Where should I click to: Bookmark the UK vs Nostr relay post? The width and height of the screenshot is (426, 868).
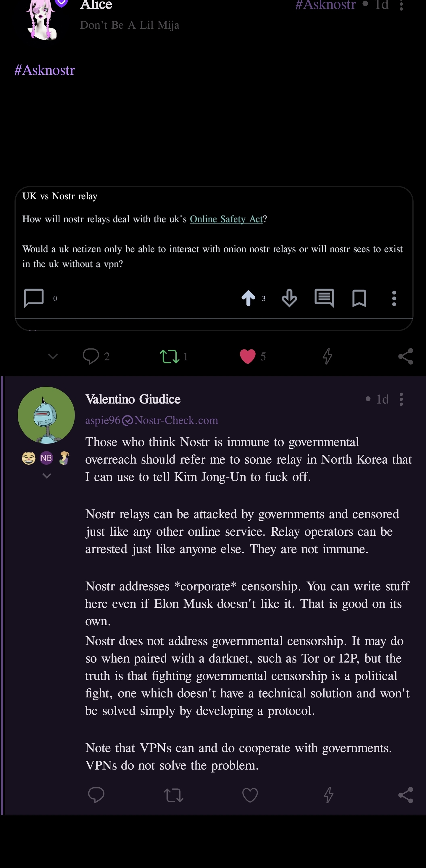(359, 298)
